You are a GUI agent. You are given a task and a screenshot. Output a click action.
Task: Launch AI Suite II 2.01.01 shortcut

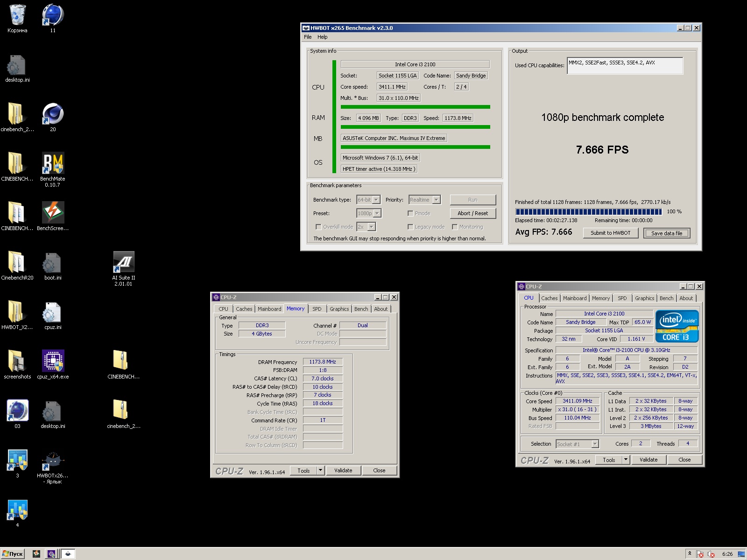(x=123, y=268)
